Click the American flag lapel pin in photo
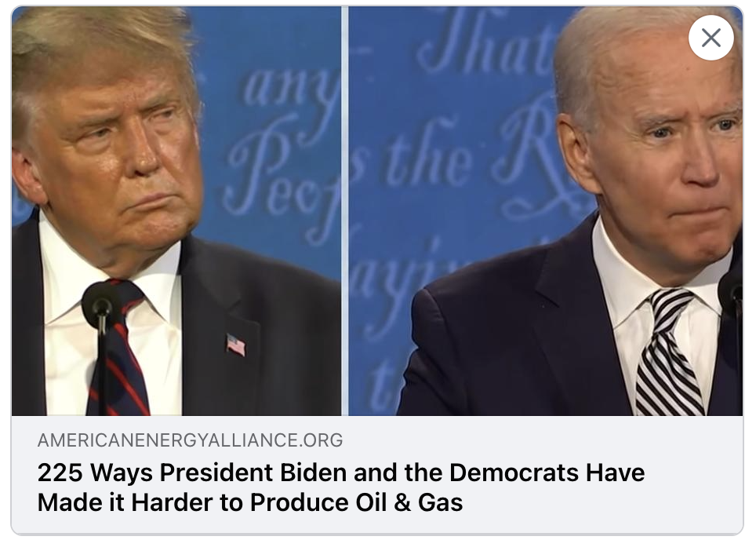Screen dimensions: 756x551 (235, 345)
